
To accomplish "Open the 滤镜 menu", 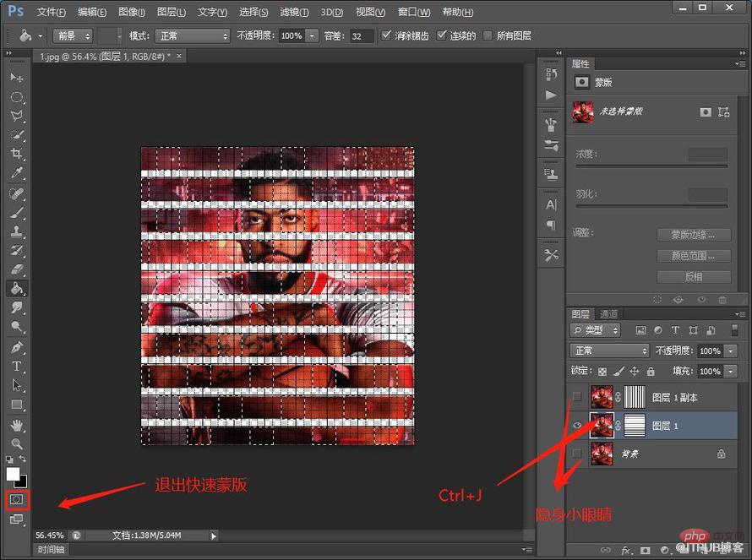I will click(x=294, y=12).
